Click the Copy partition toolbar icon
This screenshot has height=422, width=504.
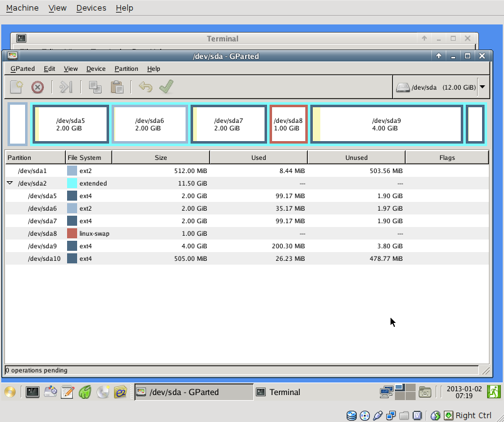pyautogui.click(x=95, y=87)
